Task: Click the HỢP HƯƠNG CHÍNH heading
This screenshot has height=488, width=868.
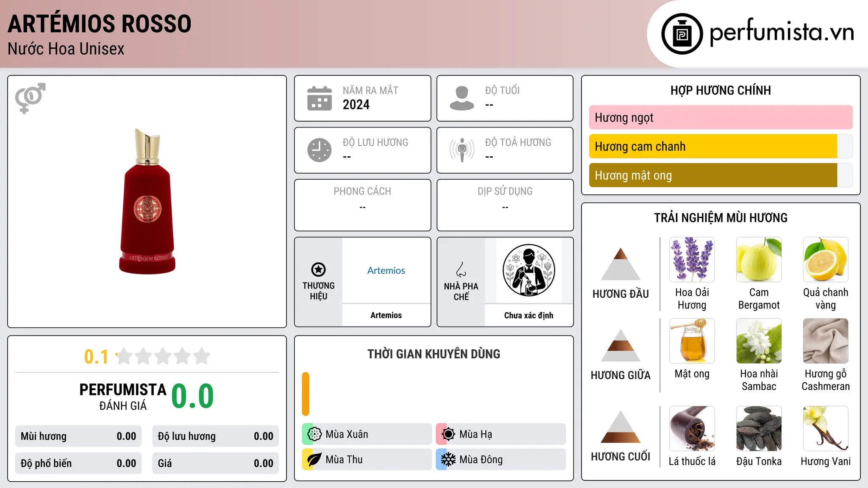Action: pyautogui.click(x=721, y=90)
